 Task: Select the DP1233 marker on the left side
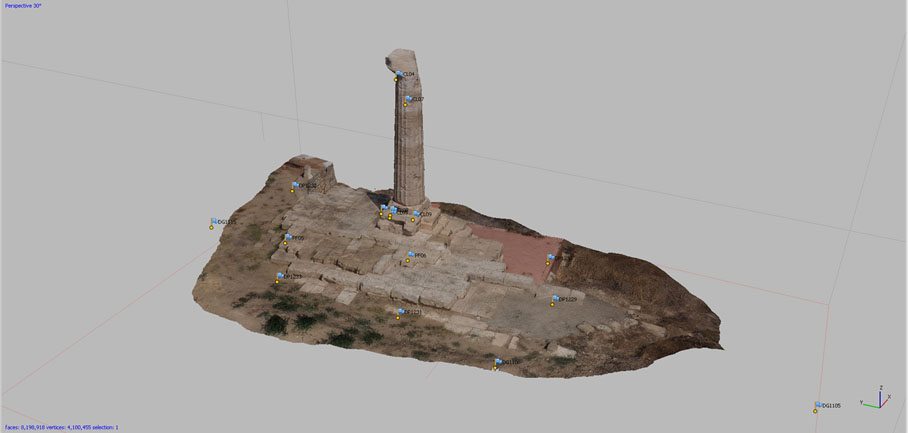pyautogui.click(x=281, y=276)
